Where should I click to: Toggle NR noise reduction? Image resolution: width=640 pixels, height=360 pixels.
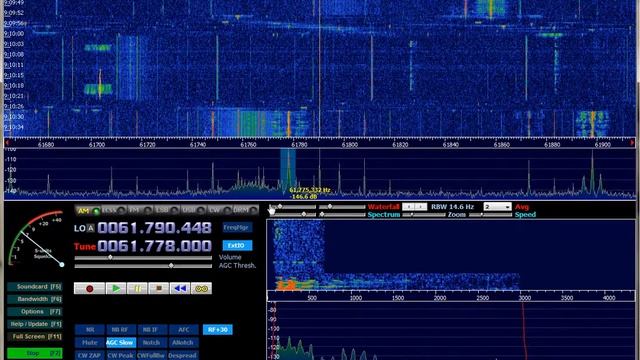(x=90, y=329)
